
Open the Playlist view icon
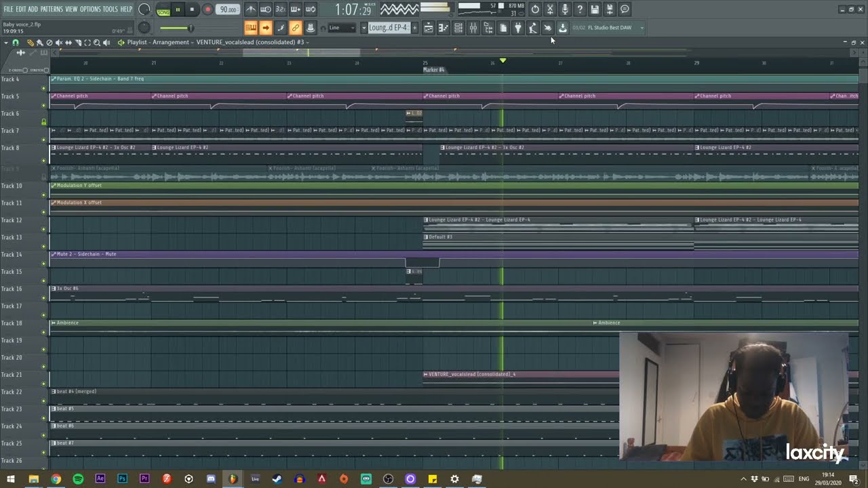click(429, 28)
